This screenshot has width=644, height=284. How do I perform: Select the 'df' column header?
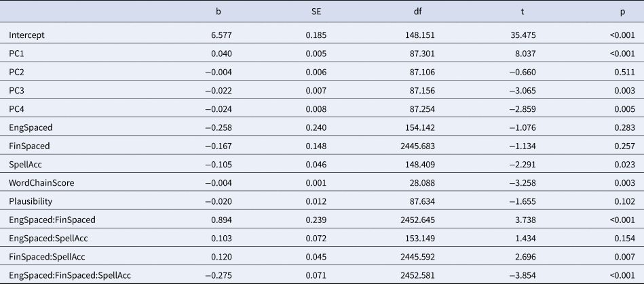click(418, 12)
